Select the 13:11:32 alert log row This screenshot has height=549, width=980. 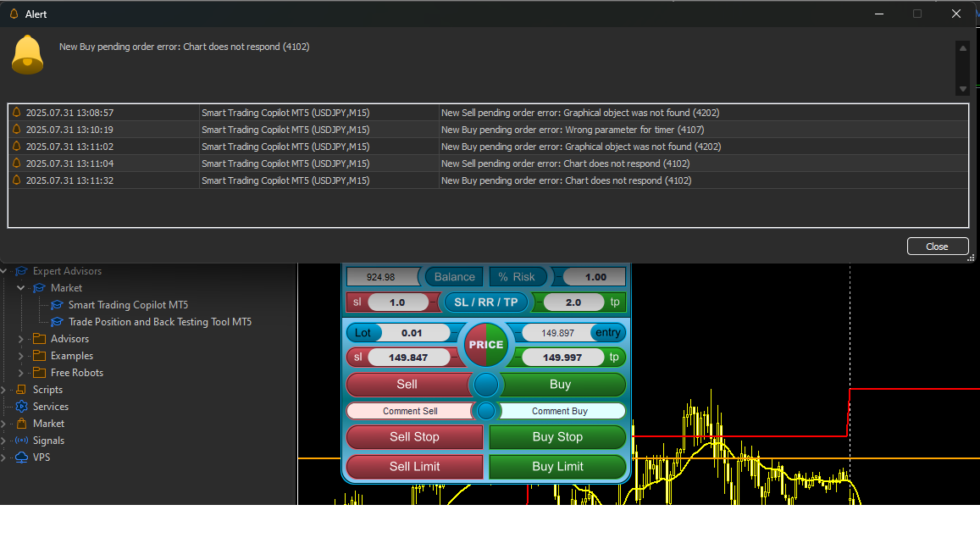point(488,180)
